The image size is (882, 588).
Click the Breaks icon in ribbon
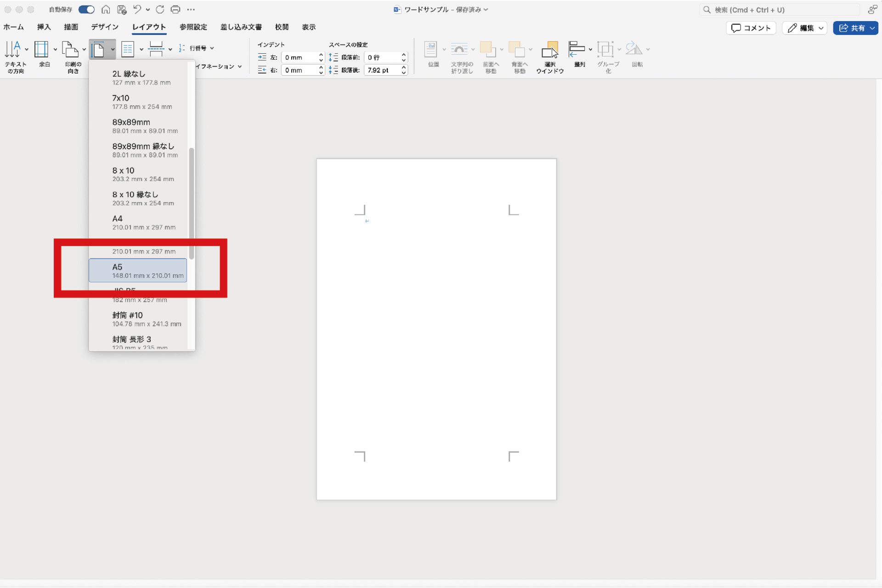coord(156,49)
